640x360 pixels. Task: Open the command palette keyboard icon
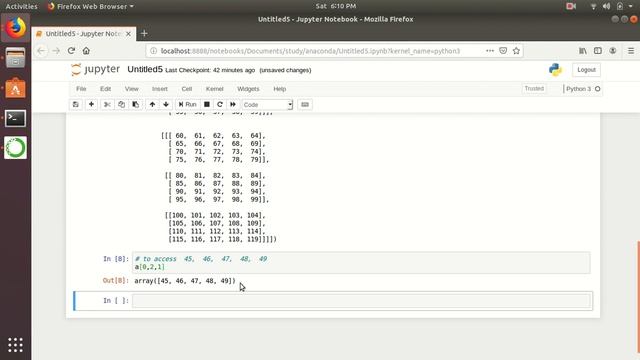pos(305,104)
